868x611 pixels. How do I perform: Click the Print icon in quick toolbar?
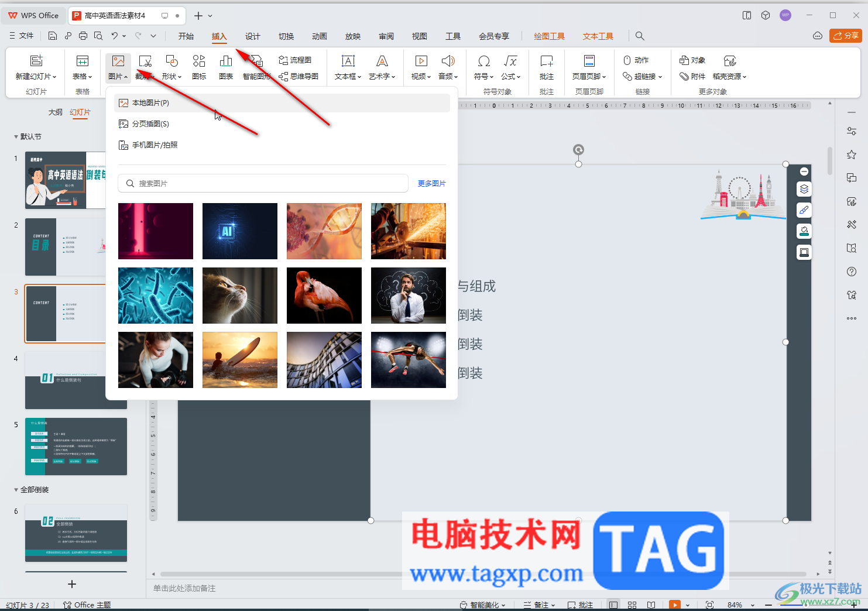tap(83, 36)
